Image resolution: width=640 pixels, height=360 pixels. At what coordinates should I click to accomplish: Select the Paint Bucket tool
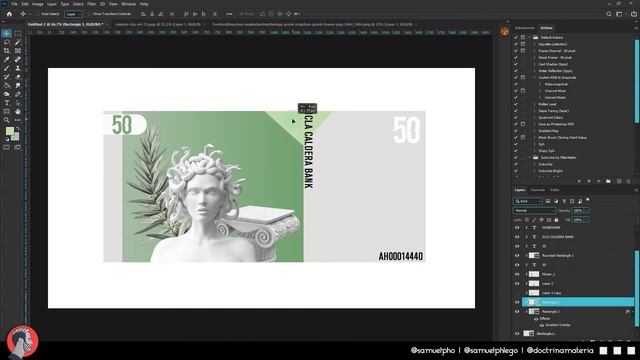click(x=7, y=85)
